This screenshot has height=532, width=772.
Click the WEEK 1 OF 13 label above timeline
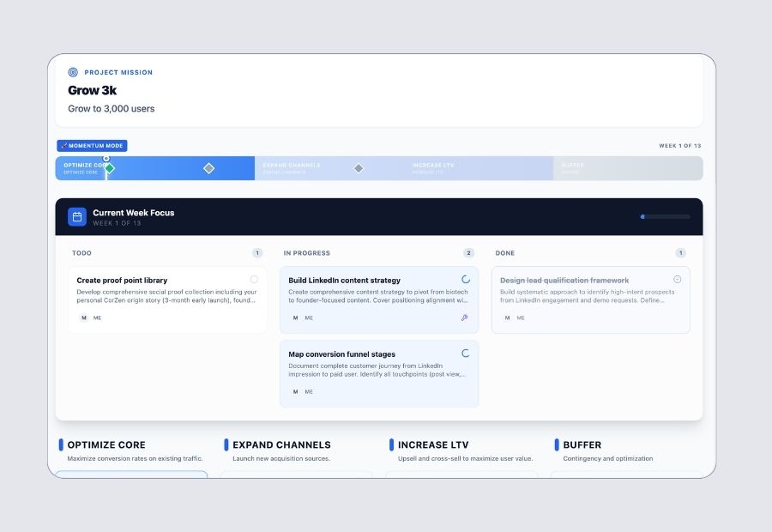coord(680,146)
